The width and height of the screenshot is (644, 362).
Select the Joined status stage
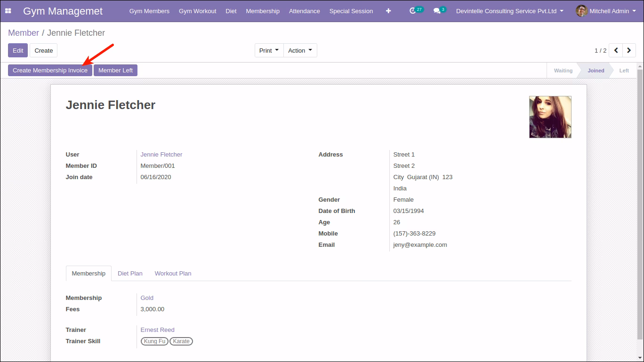596,71
